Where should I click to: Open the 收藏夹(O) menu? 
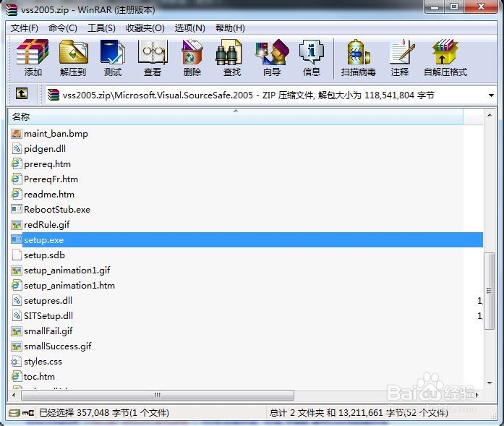(x=145, y=28)
